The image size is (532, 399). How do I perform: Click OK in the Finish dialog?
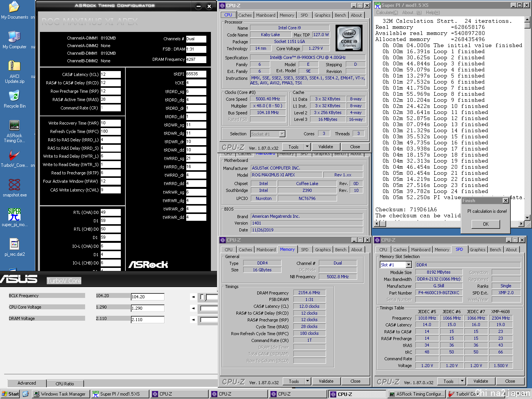486,224
